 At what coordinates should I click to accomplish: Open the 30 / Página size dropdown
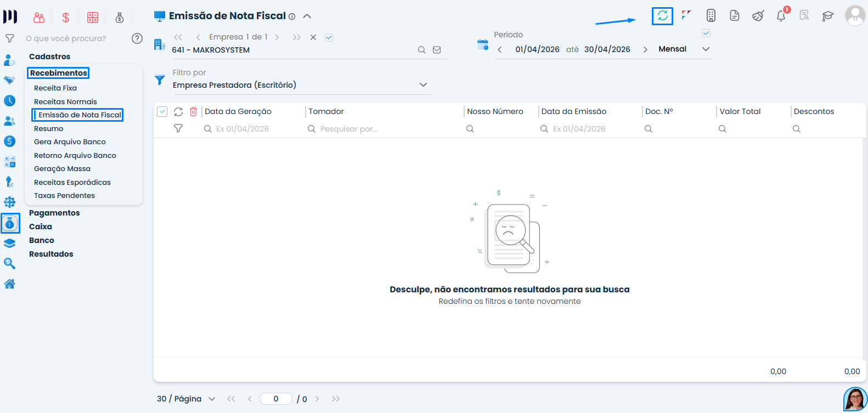coord(186,399)
